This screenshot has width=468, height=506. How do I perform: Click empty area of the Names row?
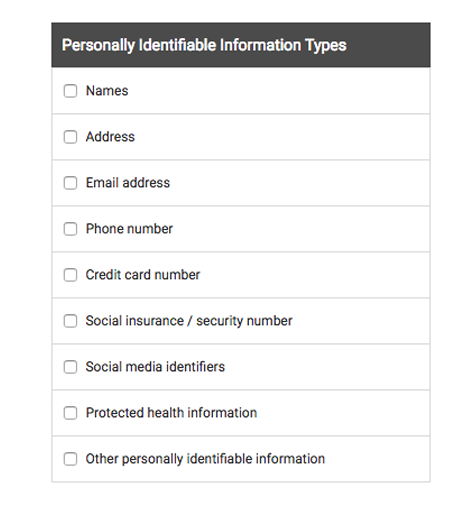coord(277,91)
